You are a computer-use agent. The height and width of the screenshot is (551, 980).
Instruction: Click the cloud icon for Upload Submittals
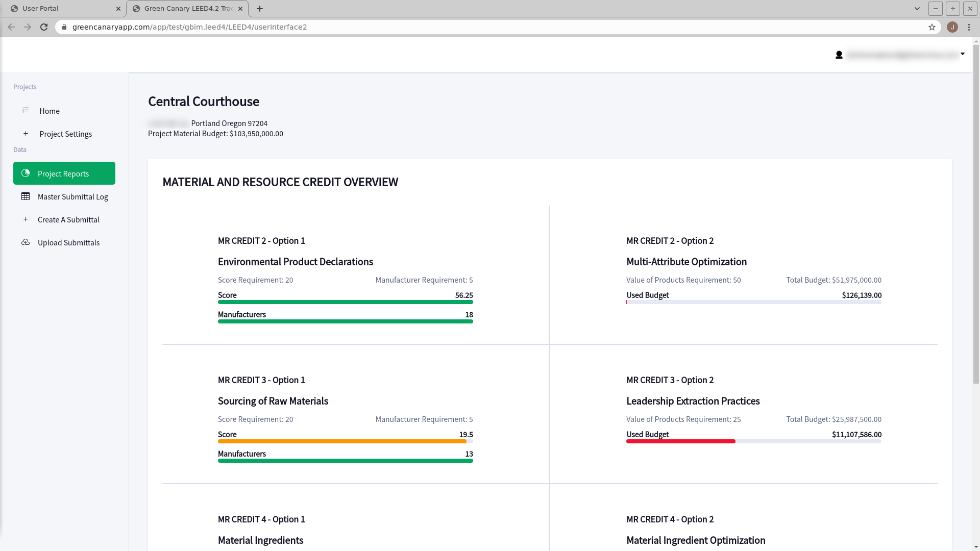(26, 242)
